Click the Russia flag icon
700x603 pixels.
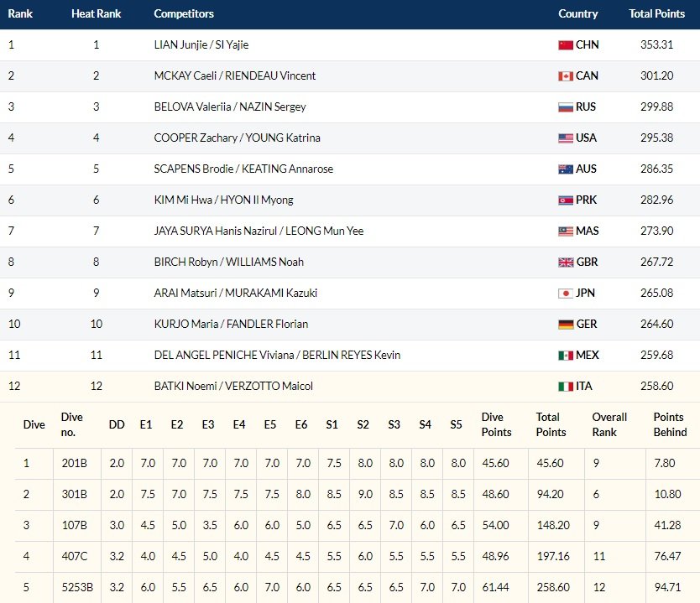(566, 107)
